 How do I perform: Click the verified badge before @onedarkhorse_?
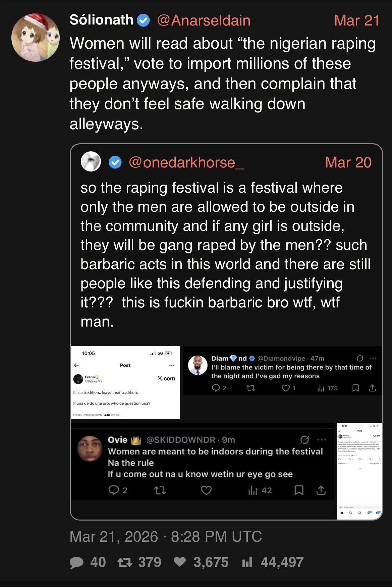[x=115, y=163]
